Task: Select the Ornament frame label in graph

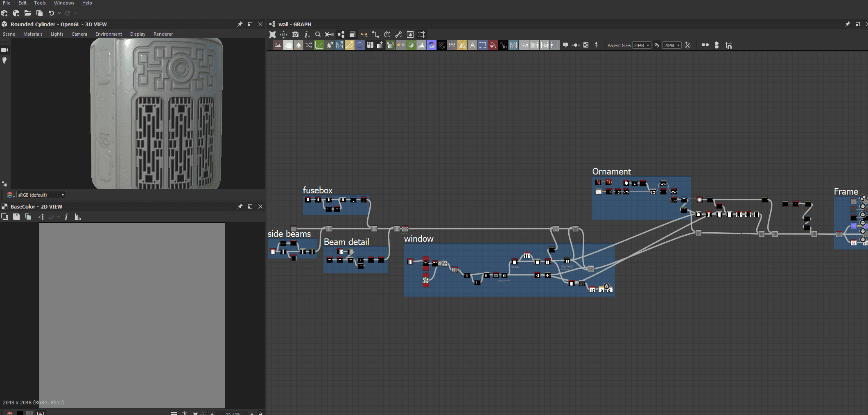Action: pyautogui.click(x=611, y=172)
